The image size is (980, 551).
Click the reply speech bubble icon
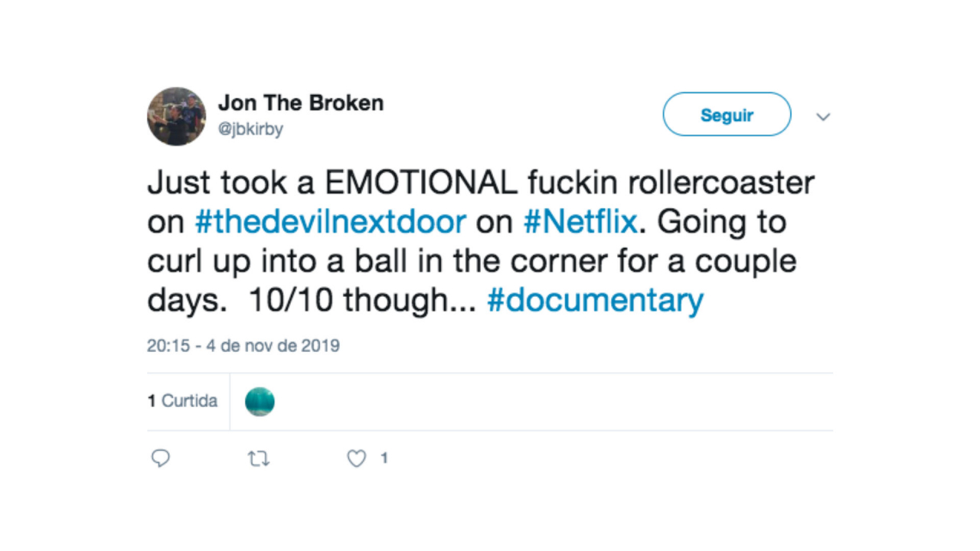[x=160, y=458]
